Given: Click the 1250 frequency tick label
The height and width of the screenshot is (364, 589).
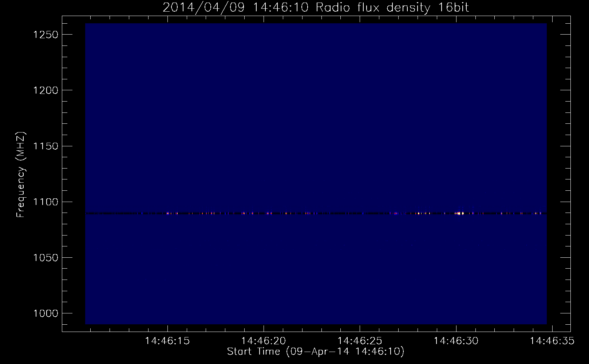Looking at the screenshot, I should (46, 35).
